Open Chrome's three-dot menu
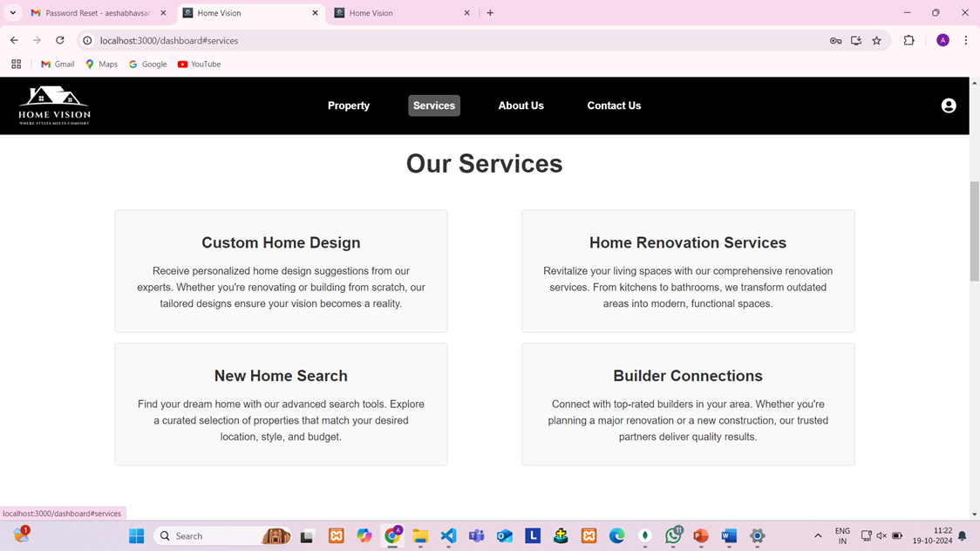 965,40
